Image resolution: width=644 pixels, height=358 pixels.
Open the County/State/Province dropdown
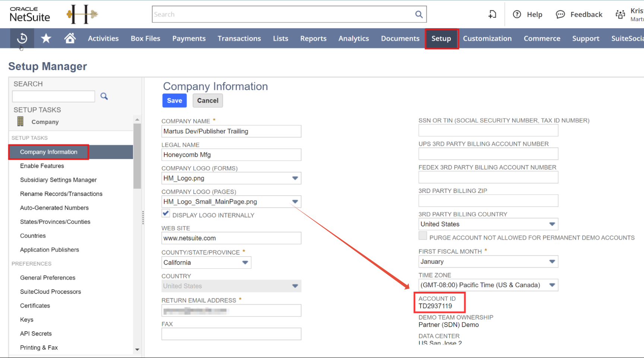click(x=245, y=263)
